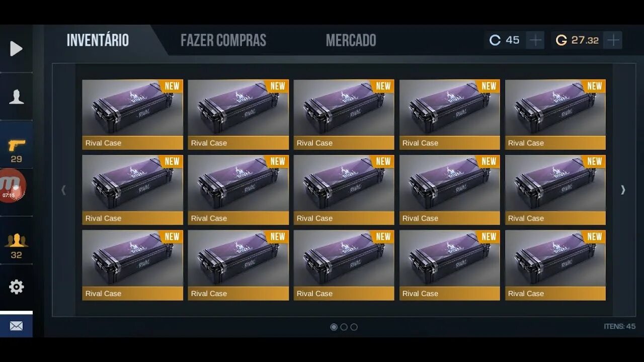The image size is (644, 362).
Task: Switch to Mercado tab
Action: click(351, 40)
